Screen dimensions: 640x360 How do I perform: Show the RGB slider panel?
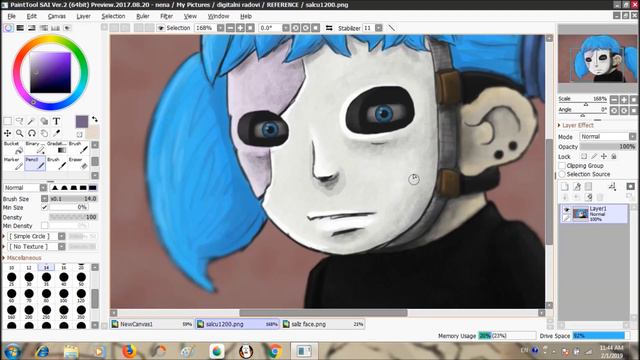coord(20,28)
